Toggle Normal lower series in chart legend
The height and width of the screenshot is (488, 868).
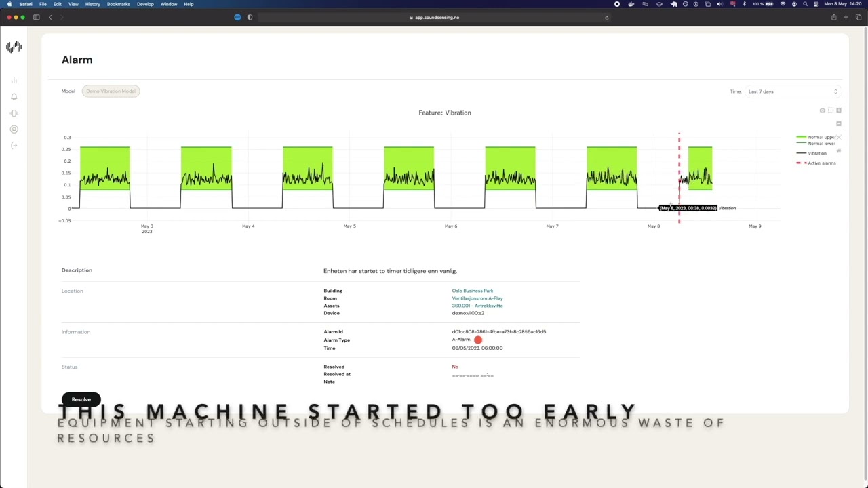point(816,144)
